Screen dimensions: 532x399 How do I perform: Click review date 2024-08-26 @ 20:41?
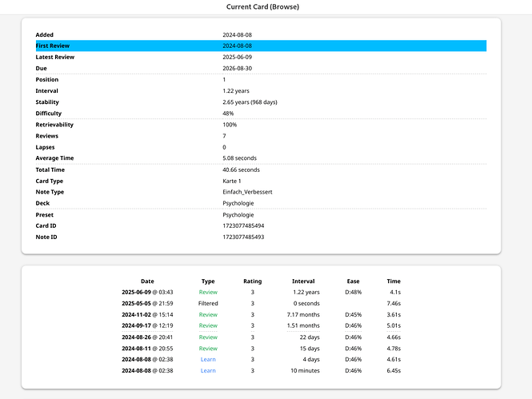click(147, 337)
